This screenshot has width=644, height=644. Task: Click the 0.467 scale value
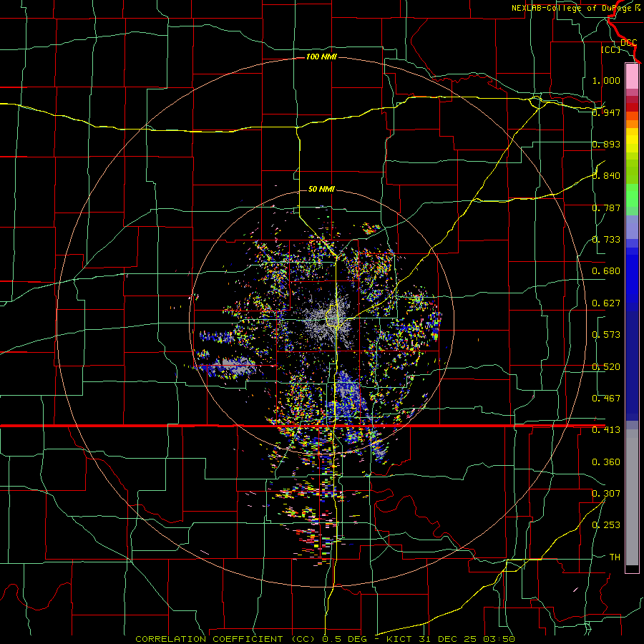tap(606, 399)
